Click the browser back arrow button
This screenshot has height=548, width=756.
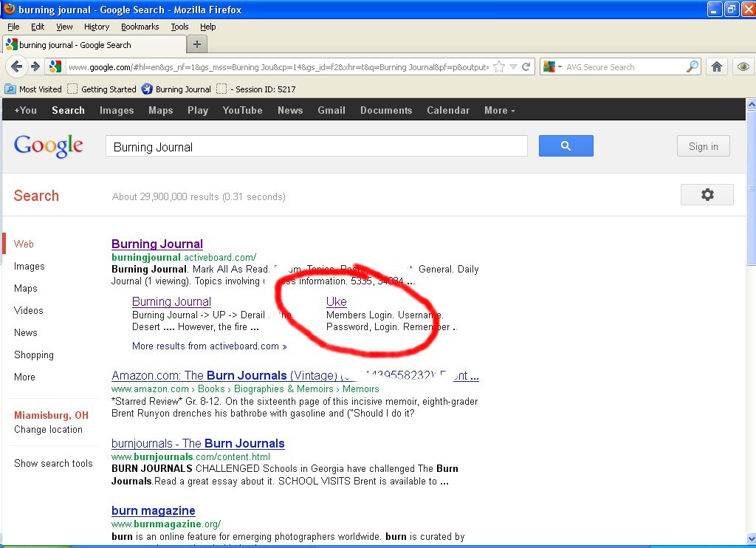coord(17,66)
